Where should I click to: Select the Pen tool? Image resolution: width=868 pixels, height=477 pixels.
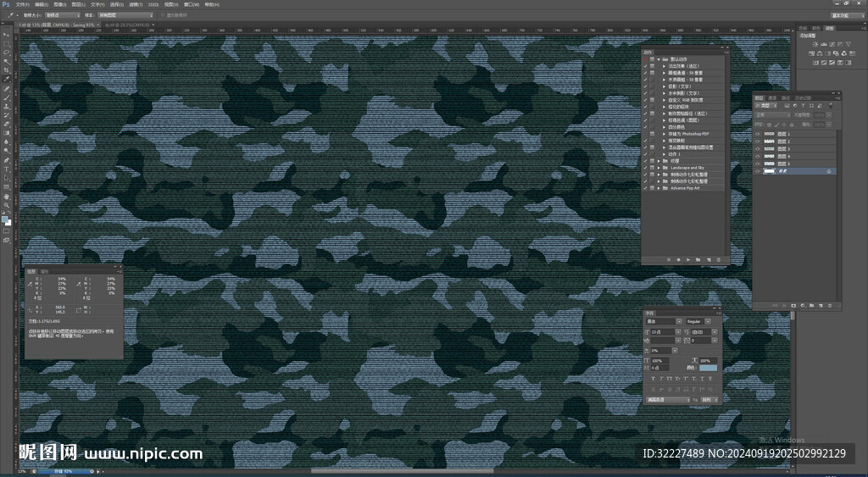pyautogui.click(x=7, y=160)
